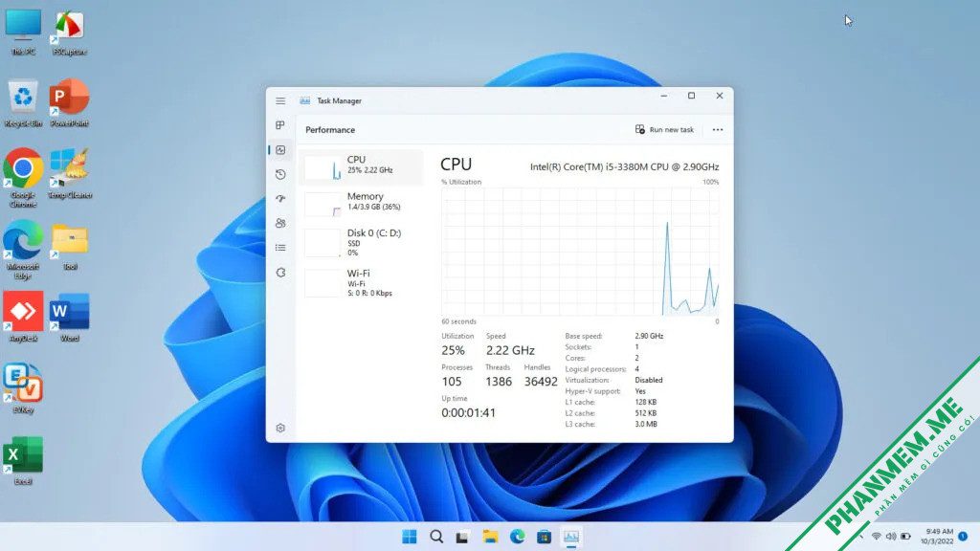980x551 pixels.
Task: Open the three-dot more options menu
Action: [x=718, y=129]
